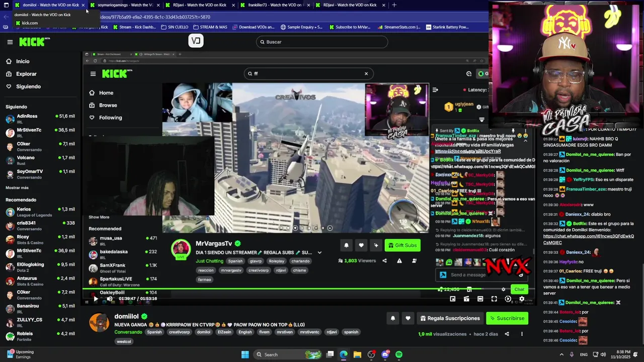Open Microsoft Edge from taskbar
Image resolution: width=644 pixels, height=362 pixels.
344,354
